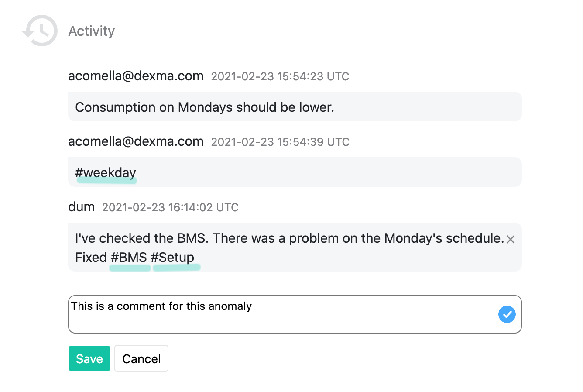The width and height of the screenshot is (583, 392).
Task: Open the #Setup hashtag
Action: click(172, 258)
